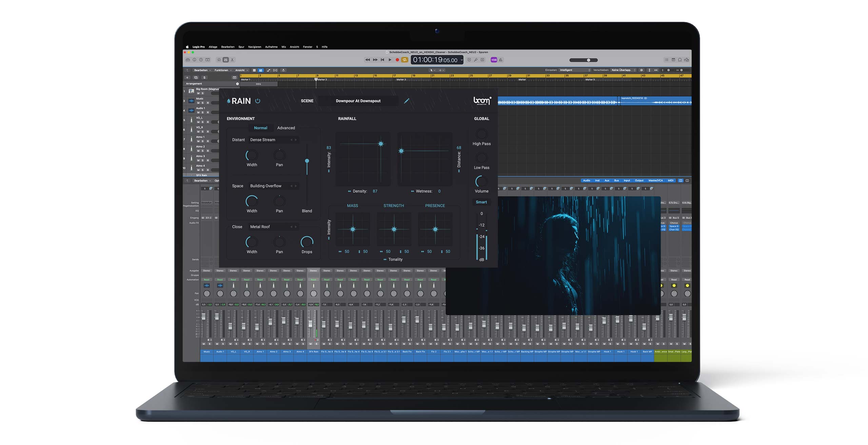The image size is (868, 445).
Task: Click the Aux mixer filter button
Action: point(607,181)
